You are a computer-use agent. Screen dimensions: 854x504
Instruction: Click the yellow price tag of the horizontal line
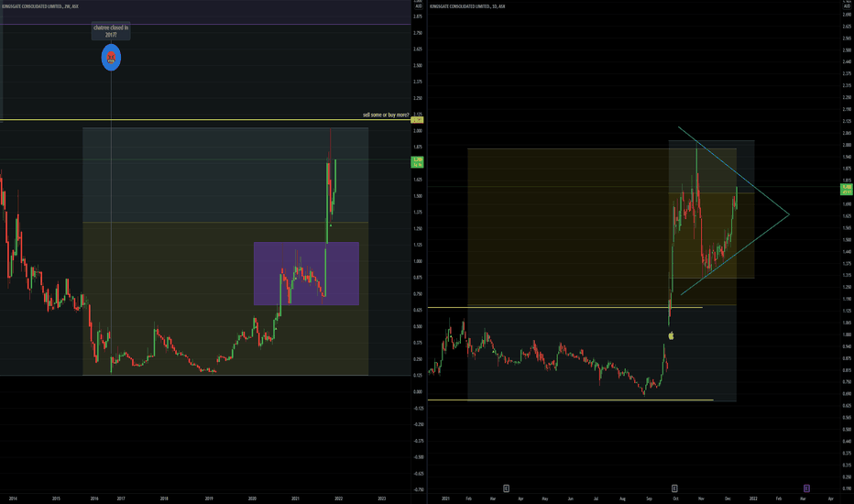tap(417, 120)
